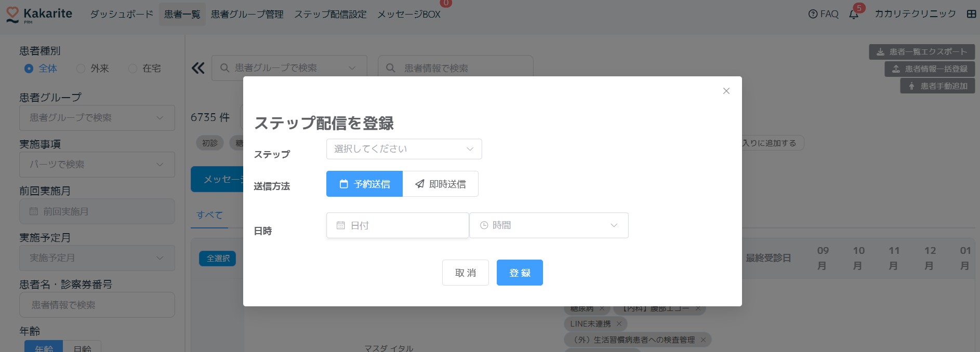Remove LINE未連携 tag
Screen dimensions: 980x352
(619, 324)
